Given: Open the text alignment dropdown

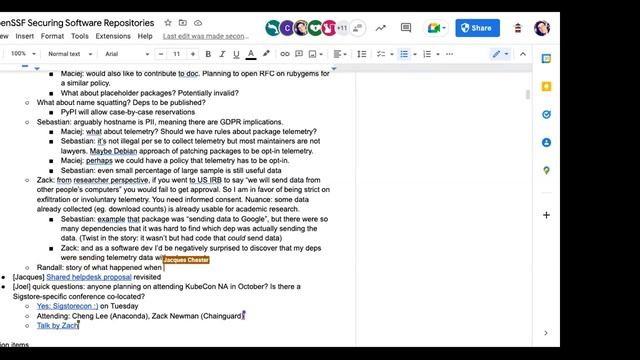Looking at the screenshot, I should [340, 54].
